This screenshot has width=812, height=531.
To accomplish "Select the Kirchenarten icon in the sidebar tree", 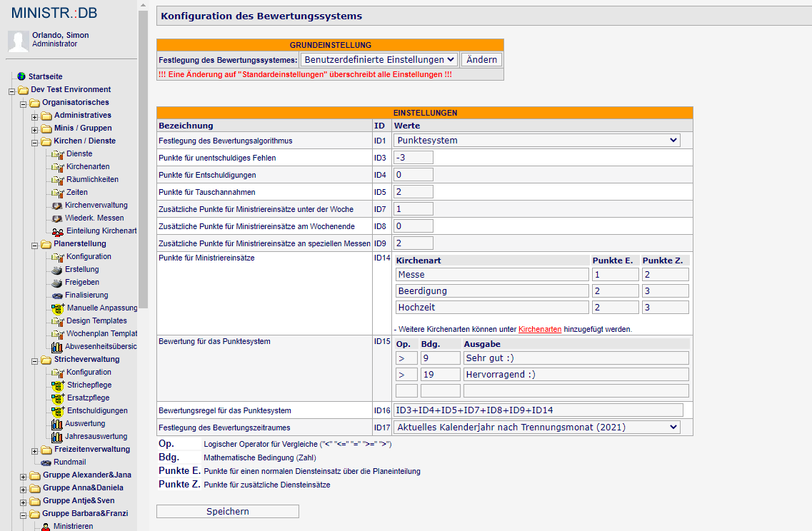I will point(57,167).
